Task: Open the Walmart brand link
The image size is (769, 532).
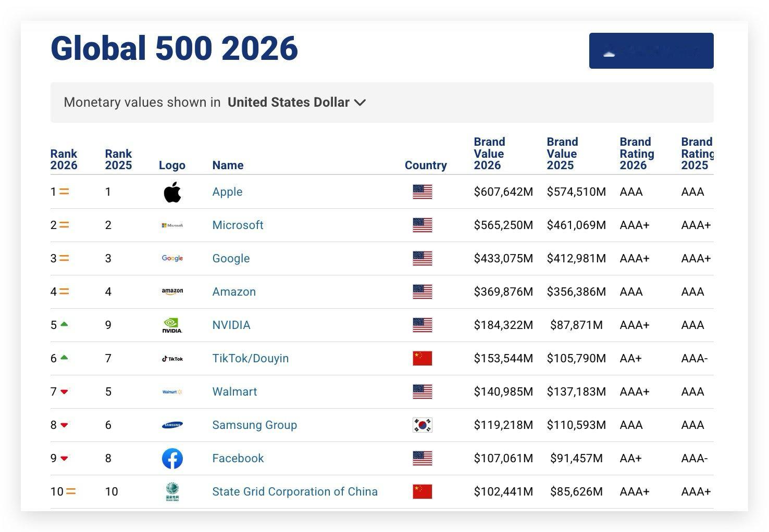Action: click(234, 392)
